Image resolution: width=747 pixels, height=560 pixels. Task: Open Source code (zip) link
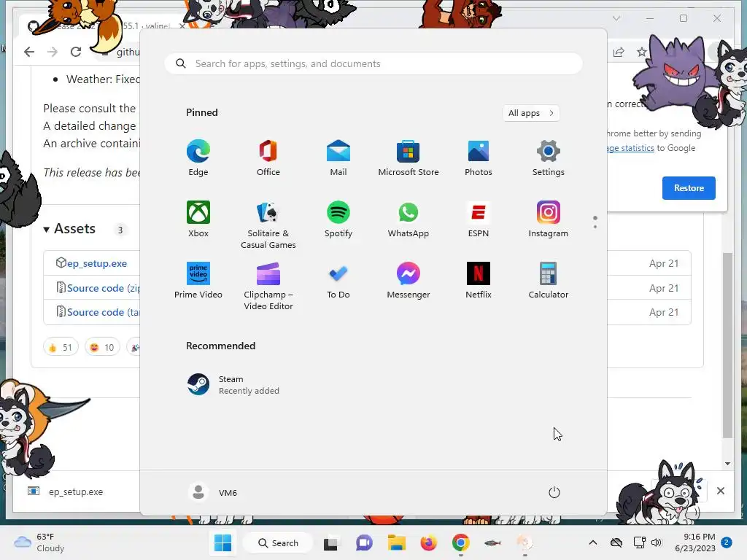104,288
